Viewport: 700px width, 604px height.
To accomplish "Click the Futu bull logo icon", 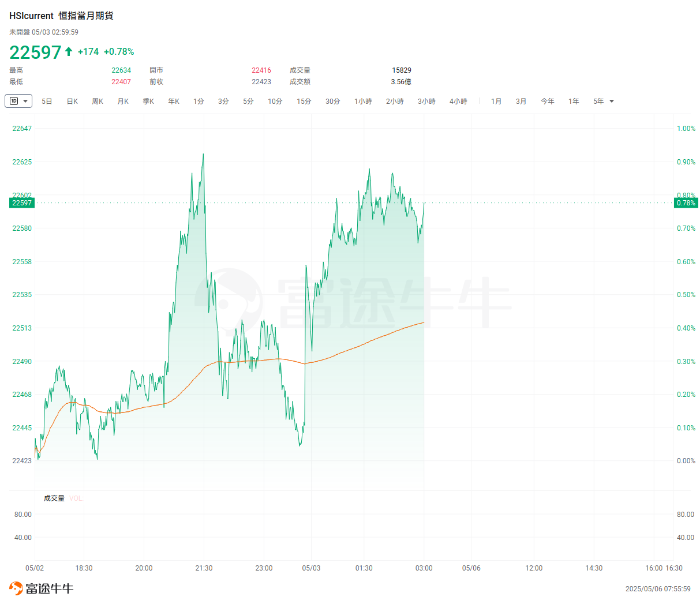I will click(x=16, y=588).
